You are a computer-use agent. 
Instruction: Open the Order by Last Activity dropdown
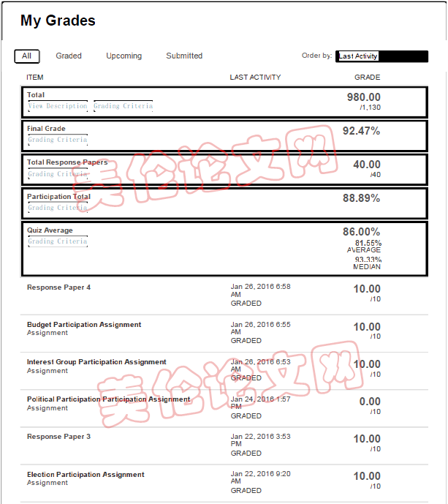coord(381,56)
